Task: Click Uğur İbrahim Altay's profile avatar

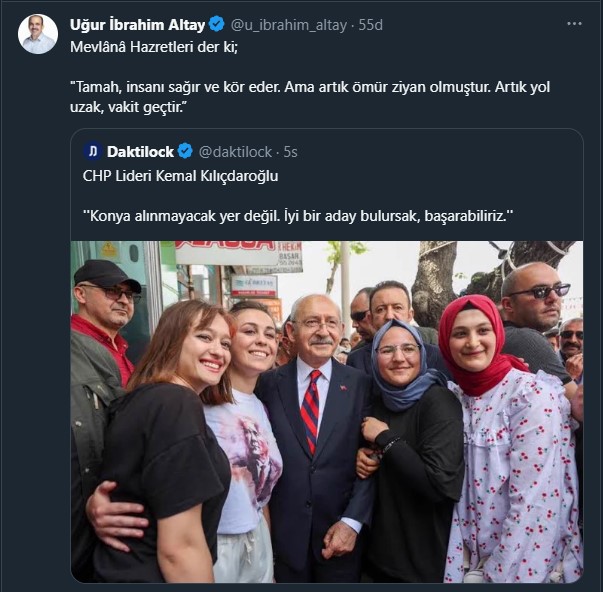Action: pos(38,34)
